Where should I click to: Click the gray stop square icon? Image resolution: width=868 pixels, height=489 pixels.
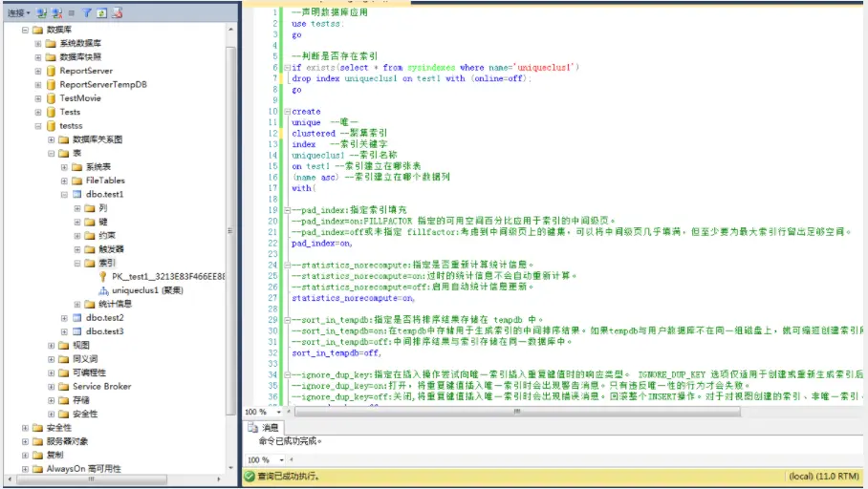point(72,12)
